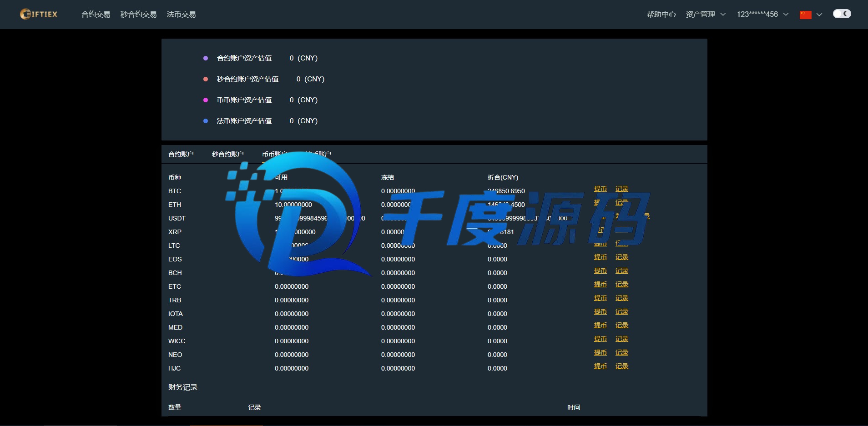Viewport: 868px width, 426px height.
Task: Click the 冻结 column header
Action: [x=388, y=177]
